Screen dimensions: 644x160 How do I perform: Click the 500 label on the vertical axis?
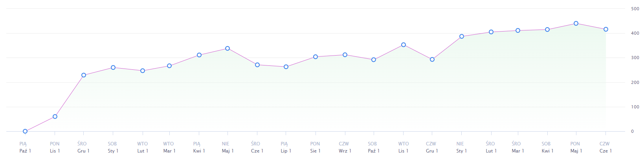pos(635,9)
